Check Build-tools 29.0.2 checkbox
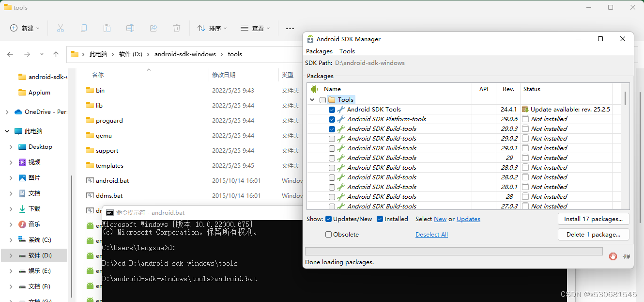The image size is (644, 302). coord(332,139)
